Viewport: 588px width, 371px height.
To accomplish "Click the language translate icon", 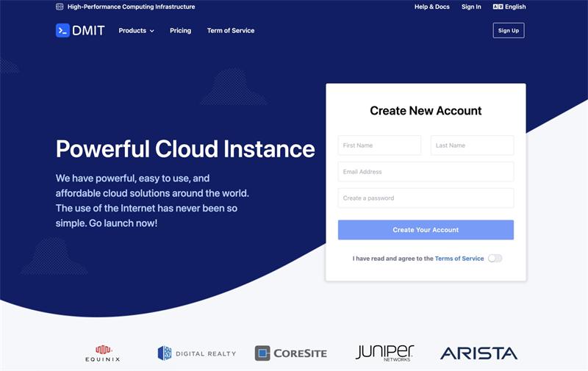I will 498,7.
